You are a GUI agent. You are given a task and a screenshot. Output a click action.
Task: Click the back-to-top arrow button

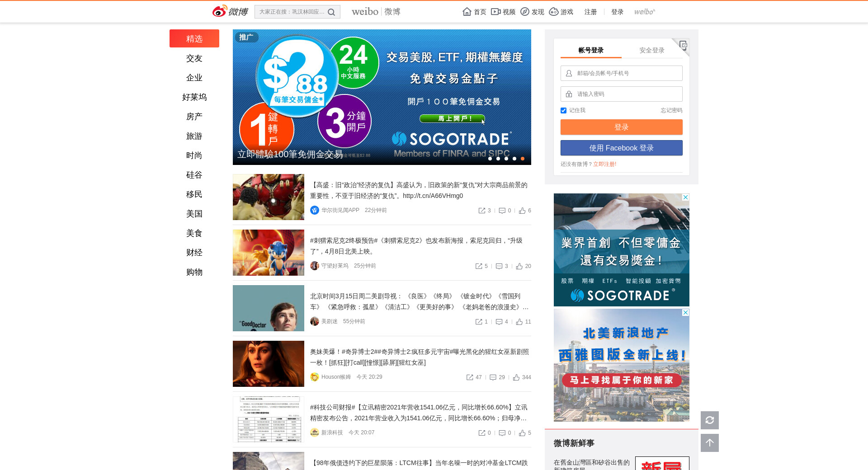tap(709, 443)
